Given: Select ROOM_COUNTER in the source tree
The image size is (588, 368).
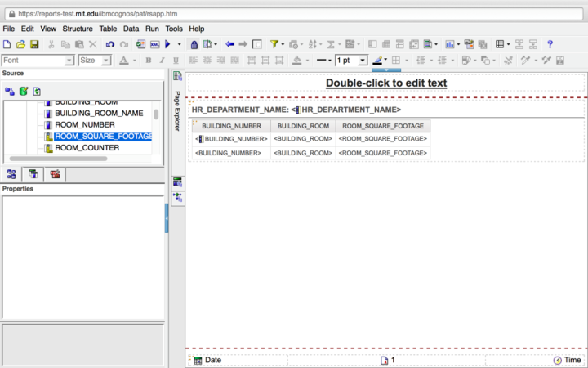Looking at the screenshot, I should (87, 148).
